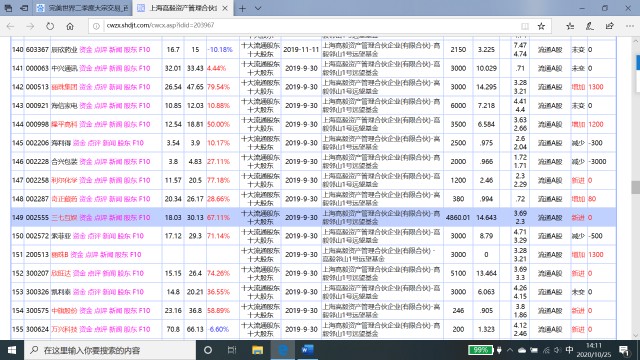The height and width of the screenshot is (360, 640).
Task: Open 股东 link in row 155
Action: tap(130, 329)
